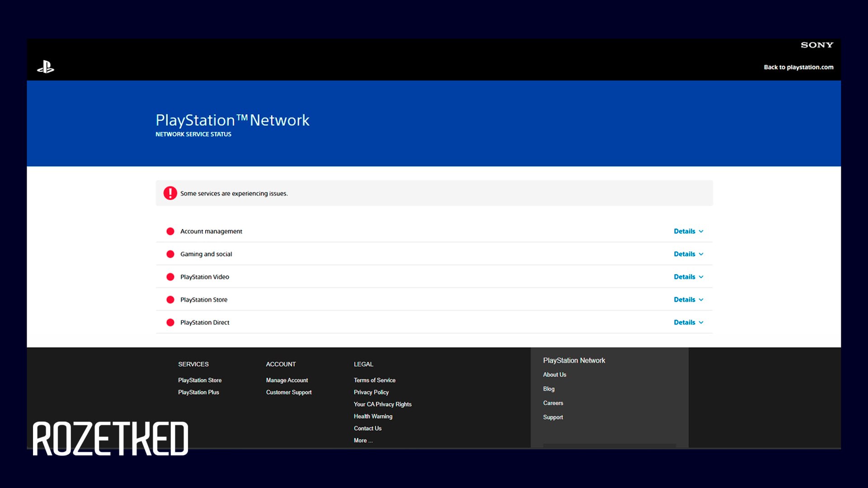Click LEGAL footer heading
This screenshot has height=488, width=868.
point(363,364)
